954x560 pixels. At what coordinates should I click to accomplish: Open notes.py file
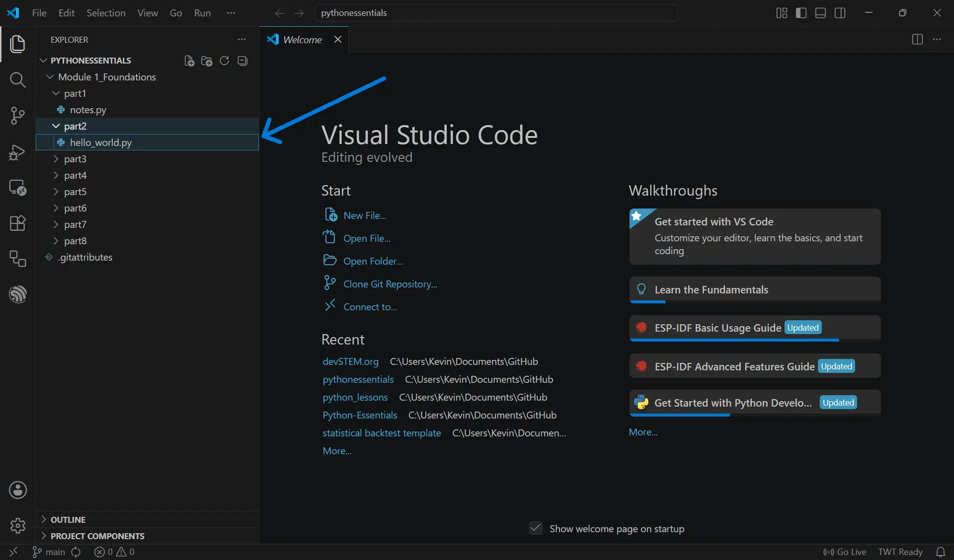pyautogui.click(x=147, y=110)
